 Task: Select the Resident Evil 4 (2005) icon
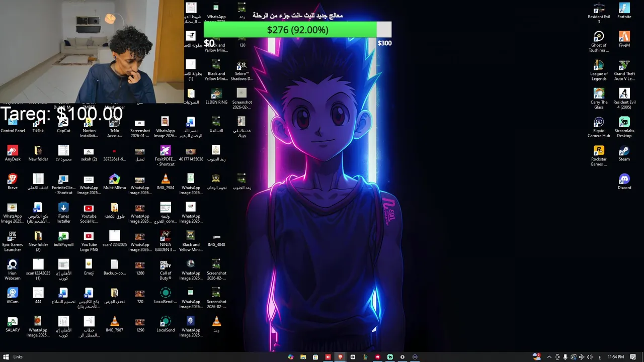coord(624,99)
